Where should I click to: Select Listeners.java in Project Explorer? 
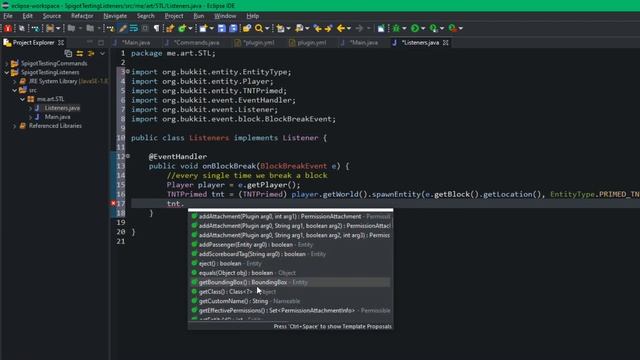(62, 108)
